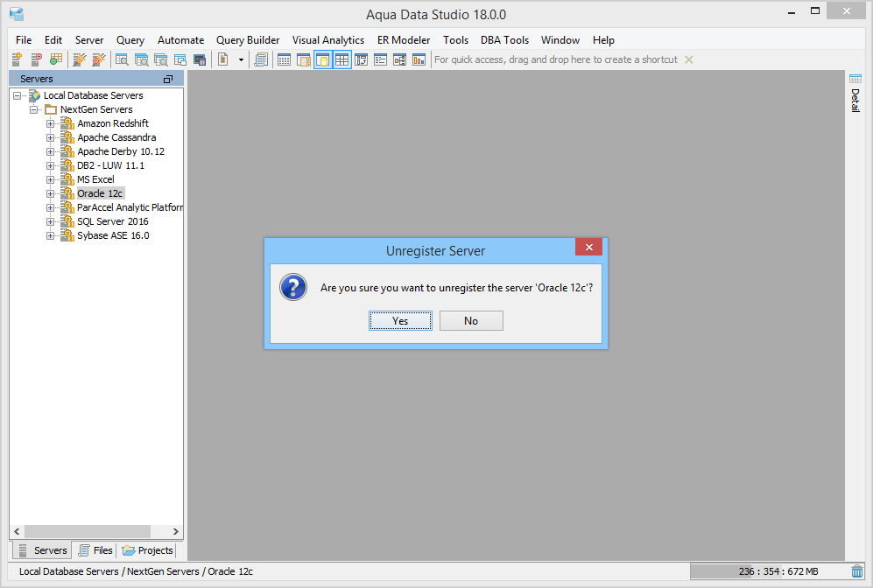The image size is (873, 588).
Task: Click the Register Server toolbar icon
Action: [x=17, y=59]
